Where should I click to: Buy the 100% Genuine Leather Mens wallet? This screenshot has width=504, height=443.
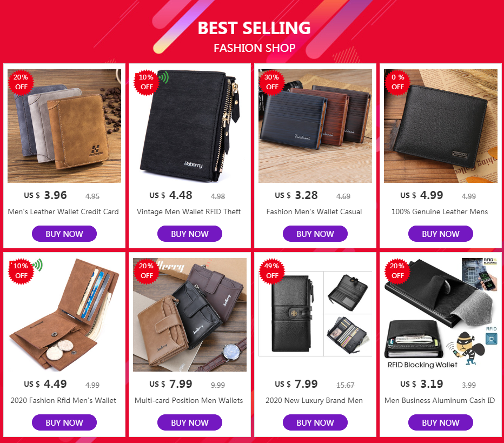click(x=441, y=234)
